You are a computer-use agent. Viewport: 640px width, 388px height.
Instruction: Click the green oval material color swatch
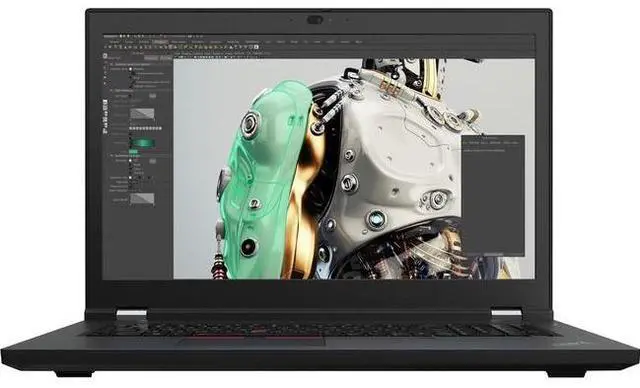[x=142, y=143]
